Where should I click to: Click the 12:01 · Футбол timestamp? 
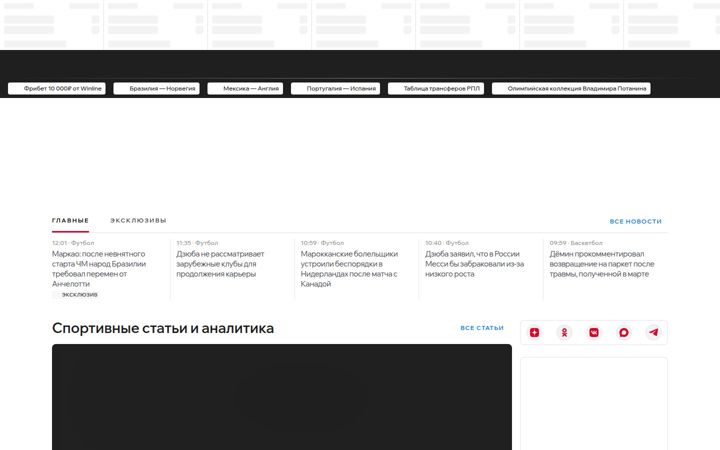coord(73,243)
